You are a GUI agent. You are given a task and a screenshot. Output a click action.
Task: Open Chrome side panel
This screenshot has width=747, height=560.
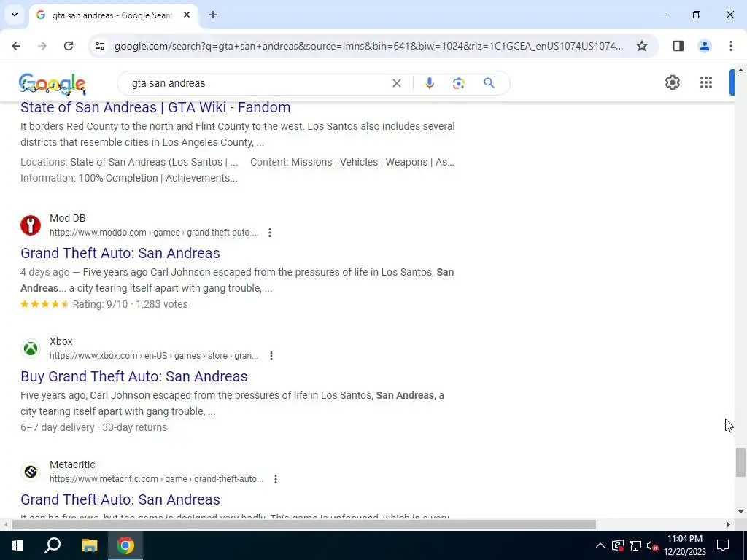point(678,46)
